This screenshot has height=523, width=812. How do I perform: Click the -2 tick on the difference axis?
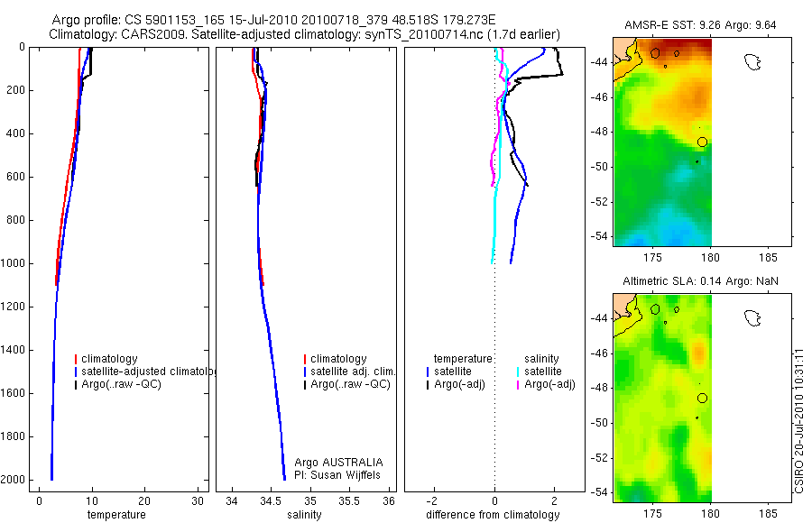433,501
